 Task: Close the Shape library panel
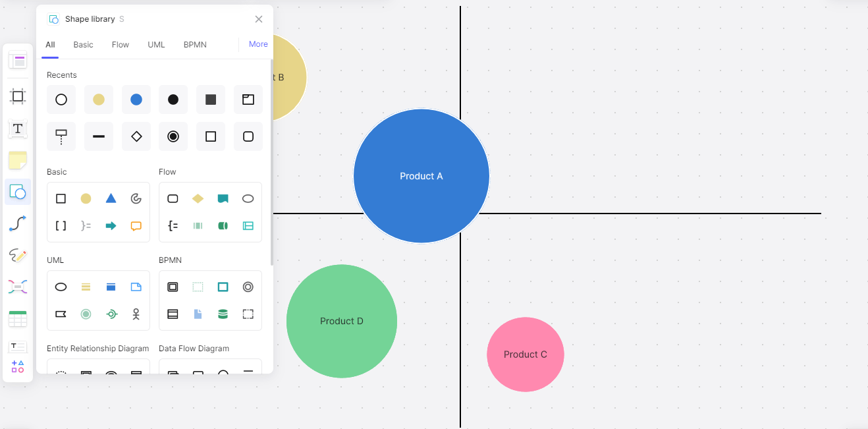[258, 18]
